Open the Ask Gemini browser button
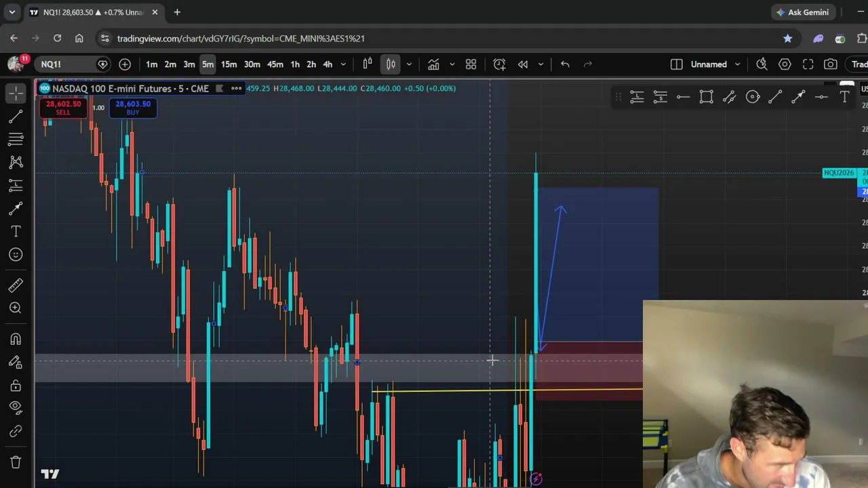The image size is (868, 488). 802,12
